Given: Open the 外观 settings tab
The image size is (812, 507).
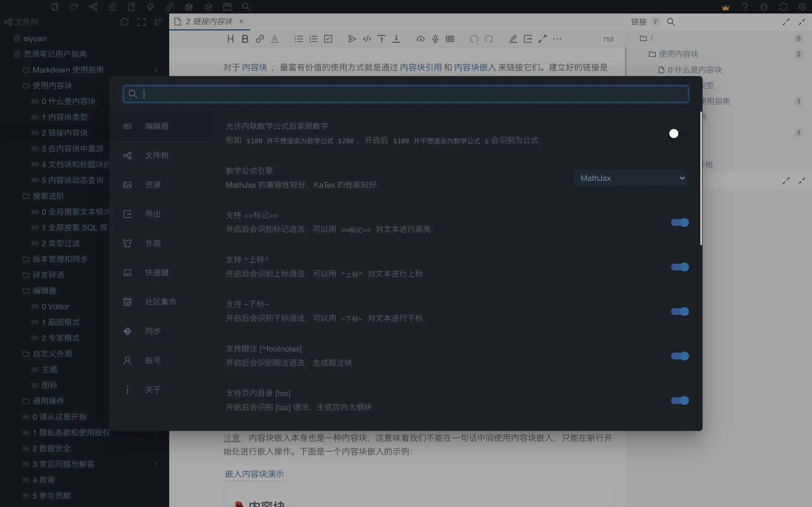Looking at the screenshot, I should point(153,243).
